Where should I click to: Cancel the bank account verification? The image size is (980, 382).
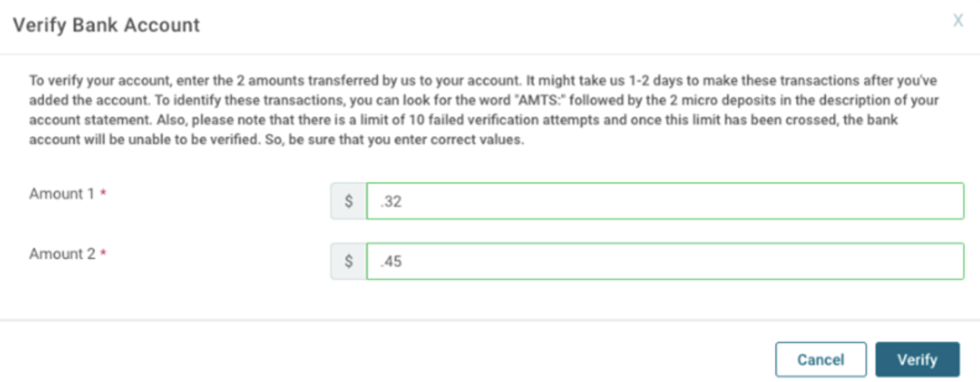pyautogui.click(x=820, y=360)
